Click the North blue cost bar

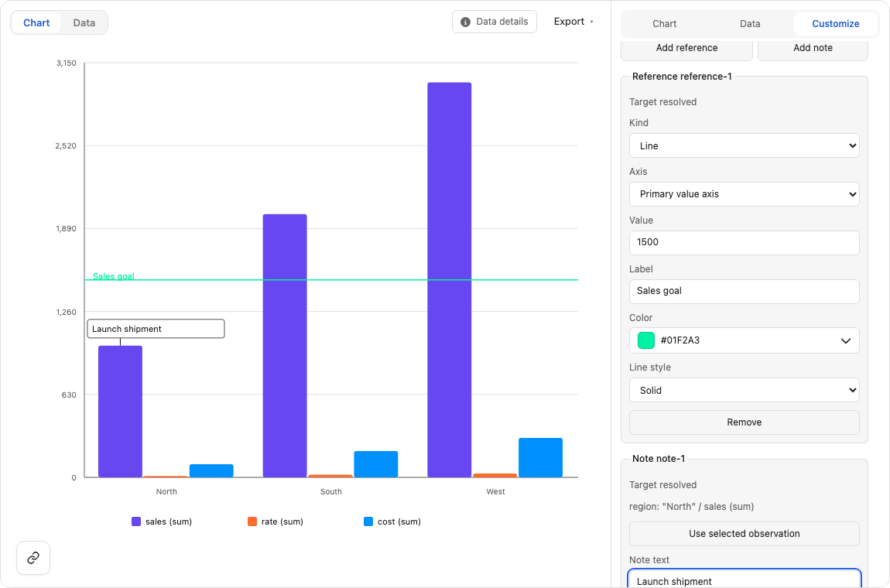[x=211, y=470]
